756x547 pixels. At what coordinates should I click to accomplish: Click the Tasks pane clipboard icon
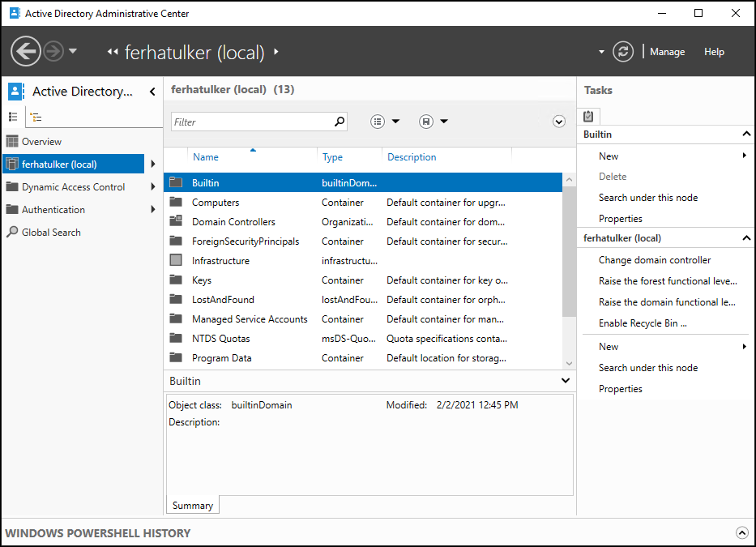point(588,116)
